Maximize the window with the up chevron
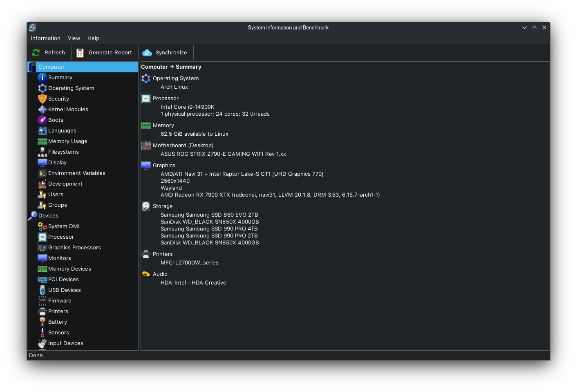 pyautogui.click(x=535, y=27)
